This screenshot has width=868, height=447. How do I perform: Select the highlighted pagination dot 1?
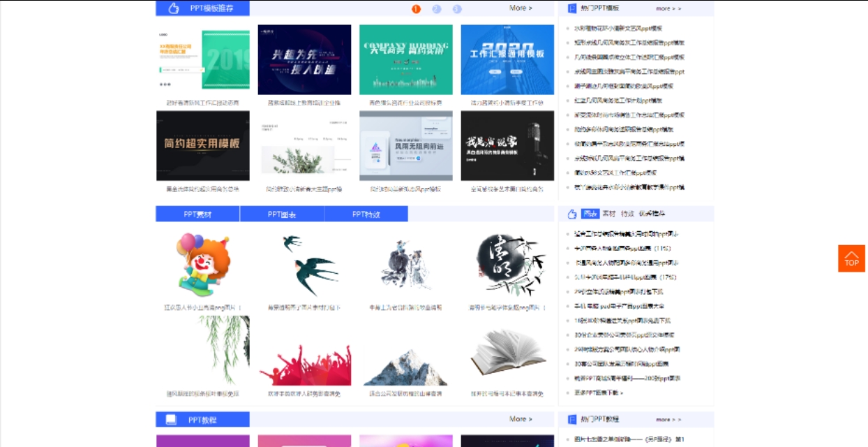pos(416,8)
